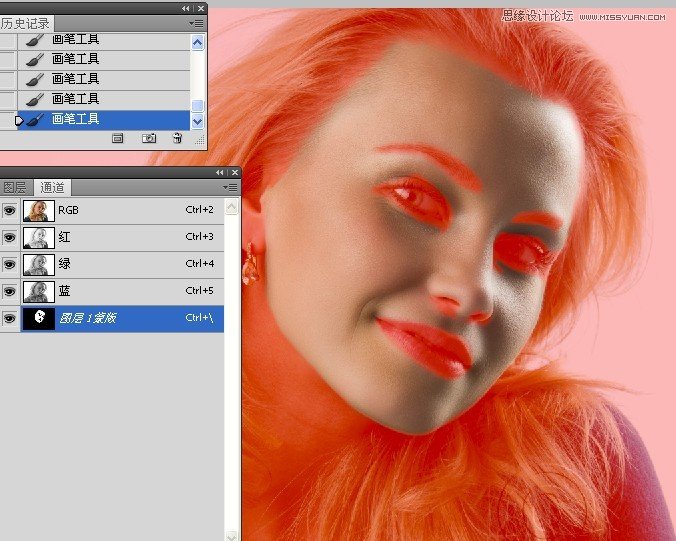676x541 pixels.
Task: Close the Channels panel
Action: coord(235,172)
